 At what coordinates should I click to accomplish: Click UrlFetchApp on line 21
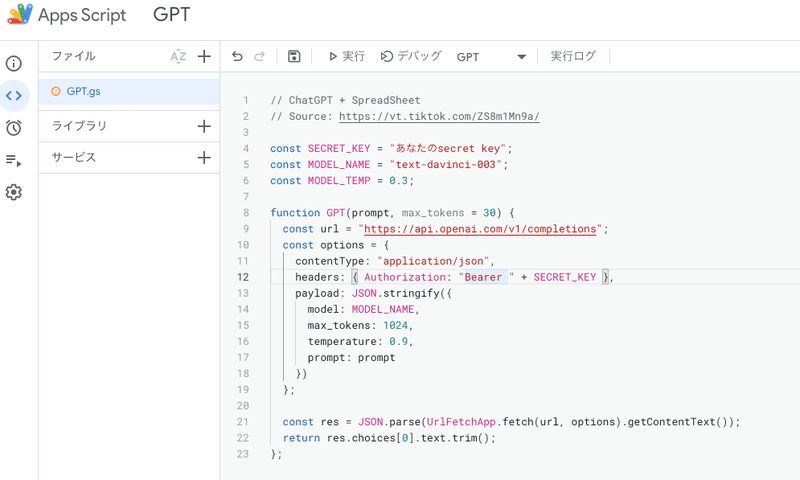click(x=461, y=422)
